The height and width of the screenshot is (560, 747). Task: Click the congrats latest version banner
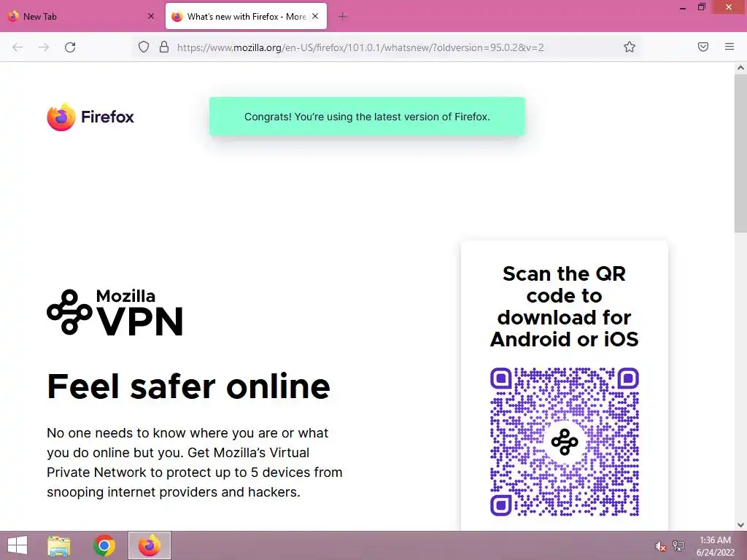coord(367,117)
